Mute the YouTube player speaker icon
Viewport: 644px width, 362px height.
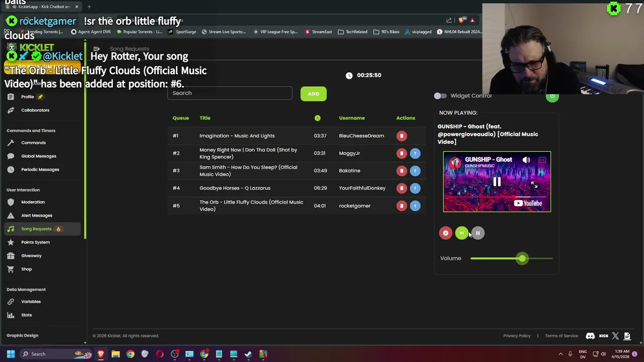(526, 160)
